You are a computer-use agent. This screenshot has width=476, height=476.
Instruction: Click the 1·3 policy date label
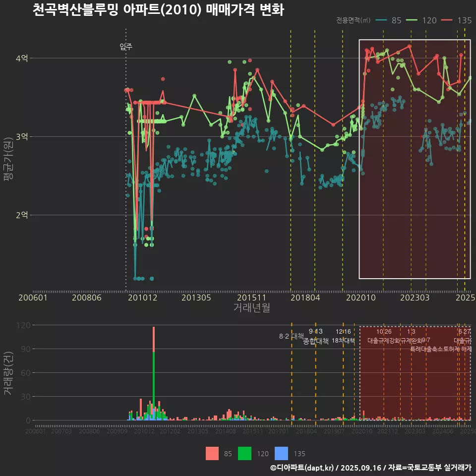412,332
